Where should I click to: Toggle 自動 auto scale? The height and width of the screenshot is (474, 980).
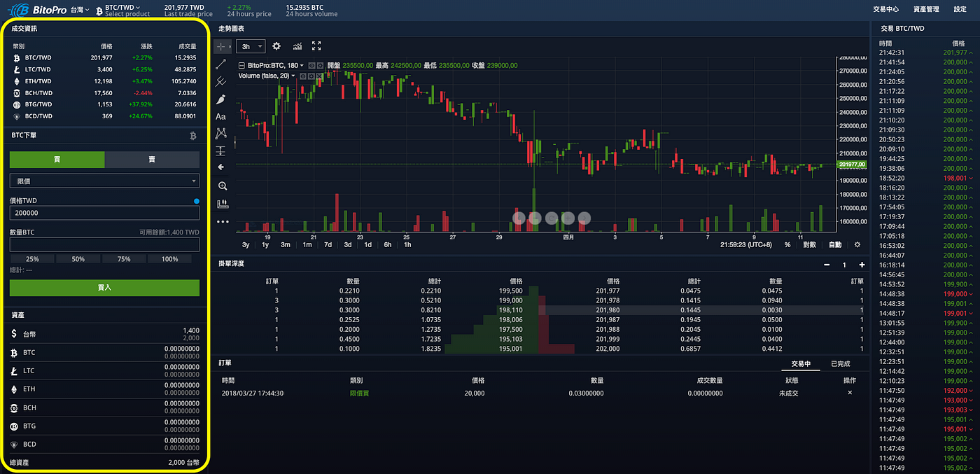835,245
